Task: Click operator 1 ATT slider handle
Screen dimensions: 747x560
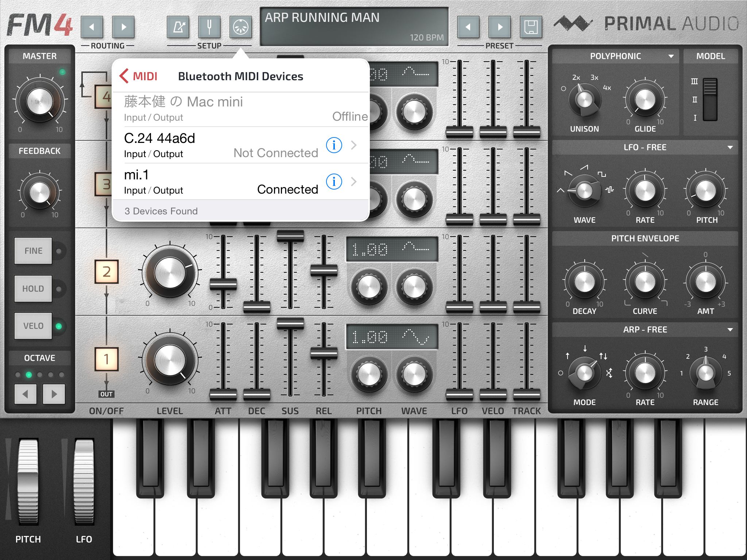Action: [223, 394]
